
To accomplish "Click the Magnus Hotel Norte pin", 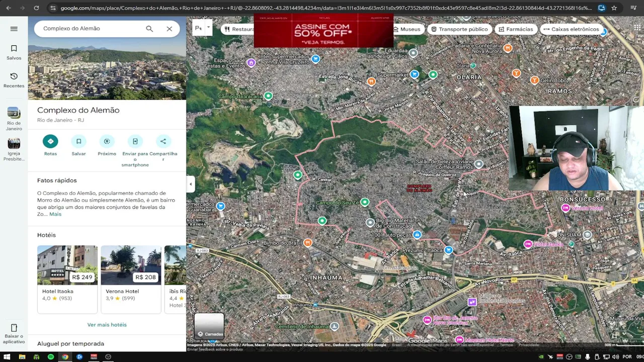I will pos(459,340).
